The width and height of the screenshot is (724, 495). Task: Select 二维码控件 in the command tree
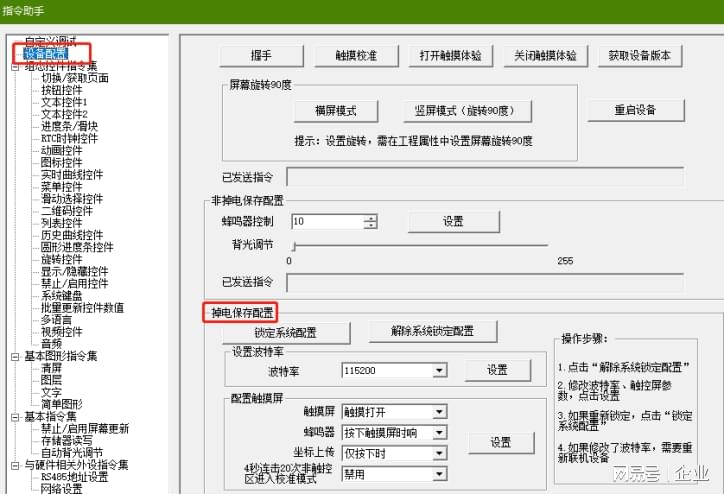coord(66,211)
